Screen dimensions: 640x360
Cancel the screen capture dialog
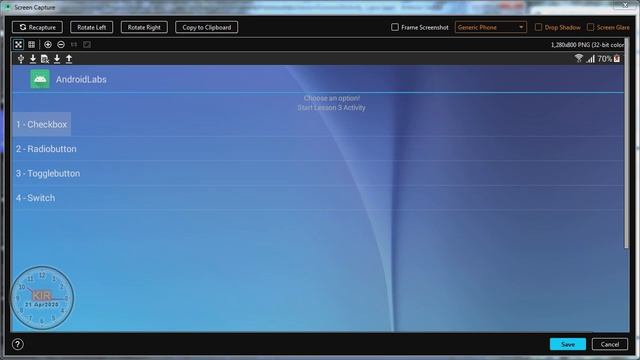point(610,344)
